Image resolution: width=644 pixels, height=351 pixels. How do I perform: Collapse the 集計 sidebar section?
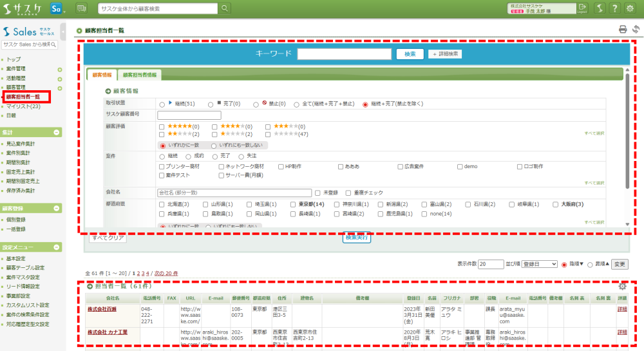57,132
